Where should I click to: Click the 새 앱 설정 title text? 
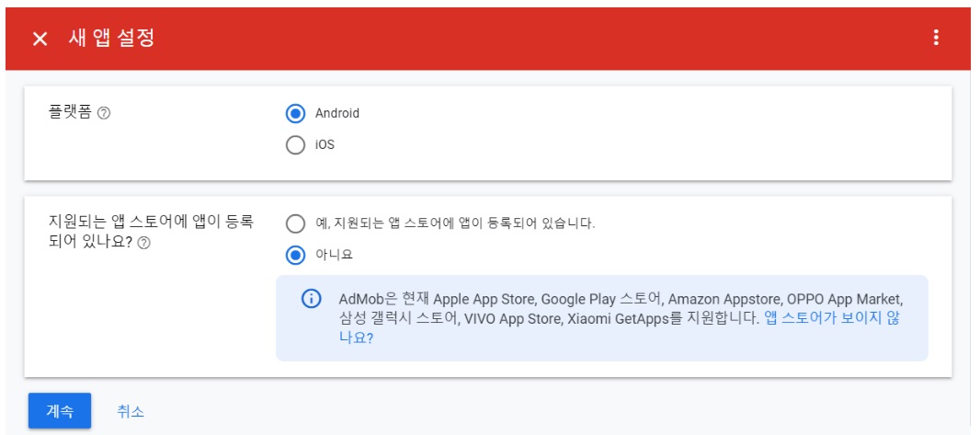pyautogui.click(x=111, y=39)
